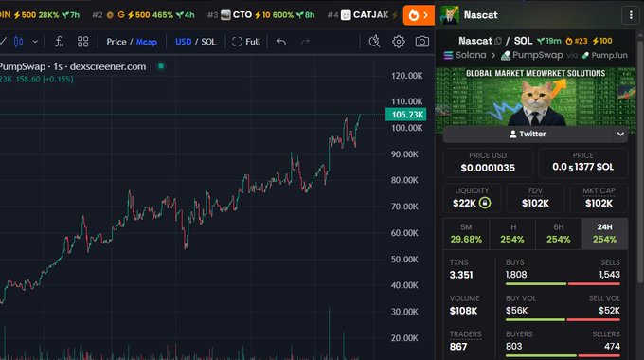Screen dimensions: 644x360
Task: Open trending token #3 CTO
Action: tap(260, 15)
